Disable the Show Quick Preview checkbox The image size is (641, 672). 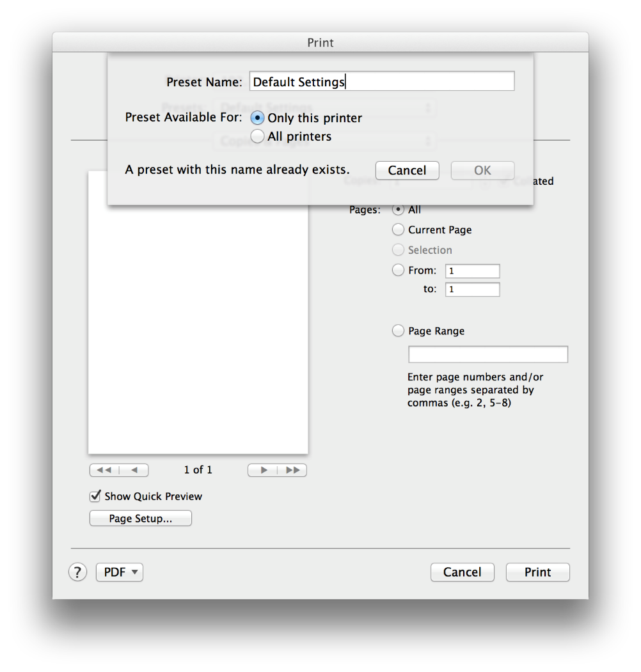pos(95,496)
